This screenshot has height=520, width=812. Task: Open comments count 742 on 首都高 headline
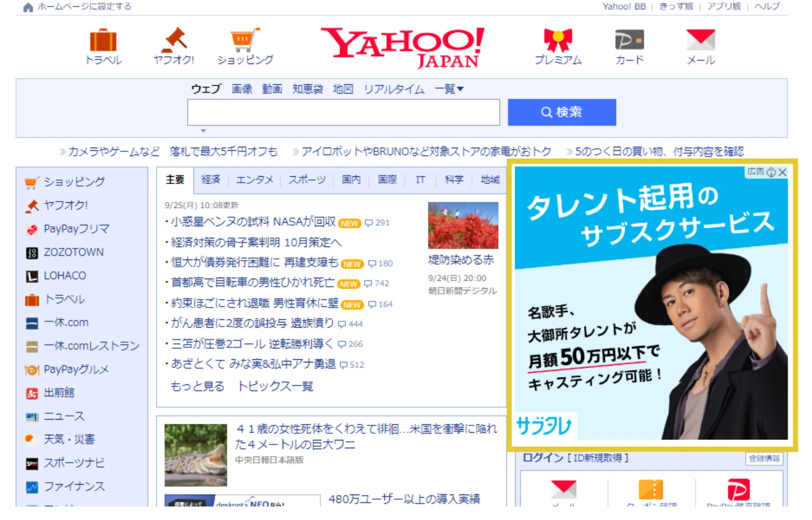click(377, 283)
